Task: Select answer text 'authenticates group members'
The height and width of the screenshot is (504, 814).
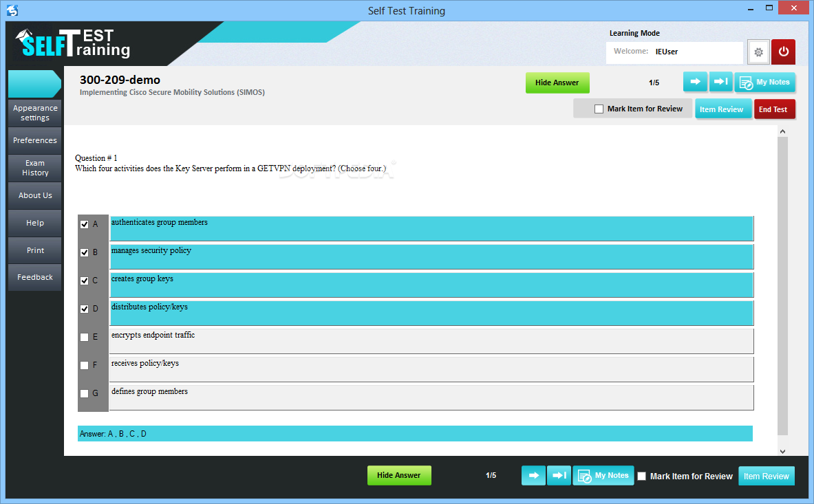Action: tap(160, 222)
